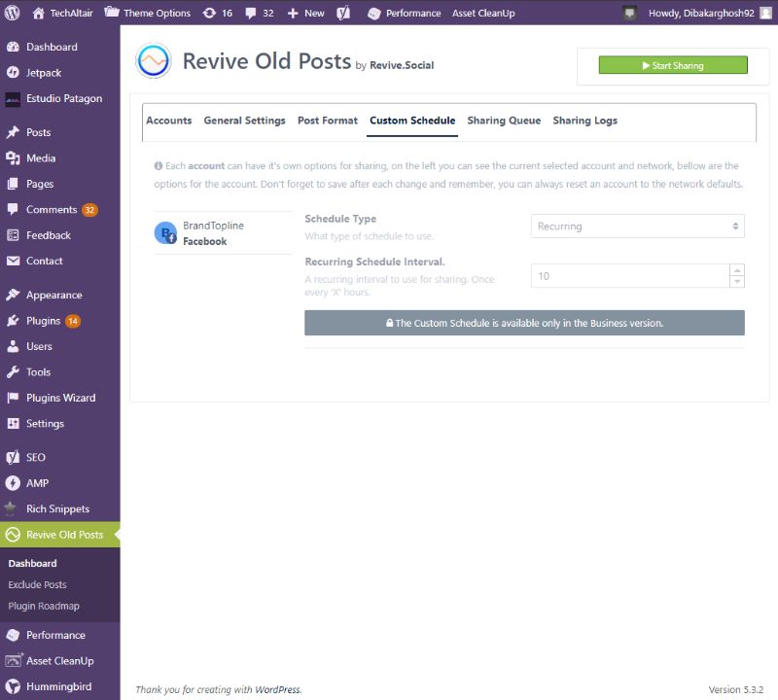Click the Appearance brush icon in sidebar

(x=13, y=295)
